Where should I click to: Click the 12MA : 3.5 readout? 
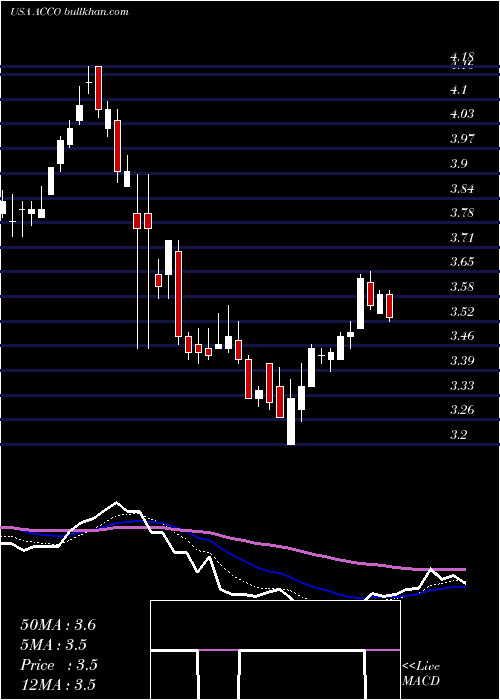58,685
